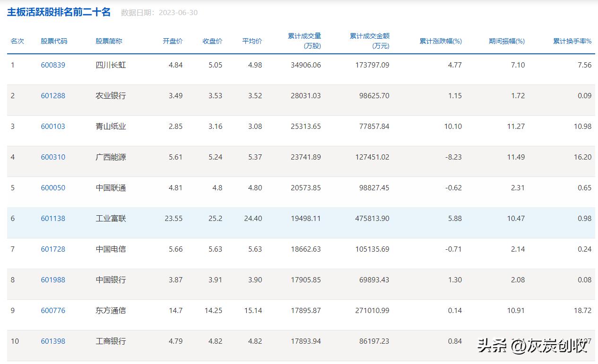Select stock name 中国银行
The height and width of the screenshot is (364, 598).
(x=111, y=280)
